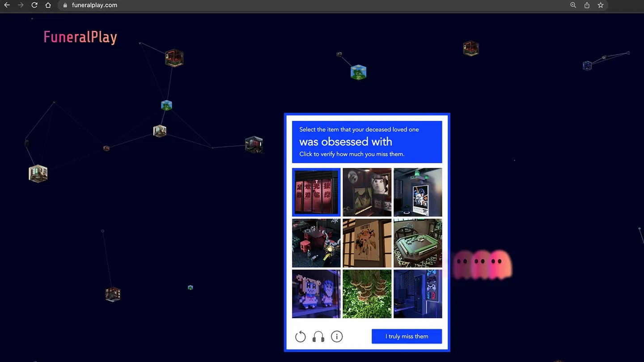The image size is (644, 362).
Task: Click the browser back arrow
Action: 7,5
